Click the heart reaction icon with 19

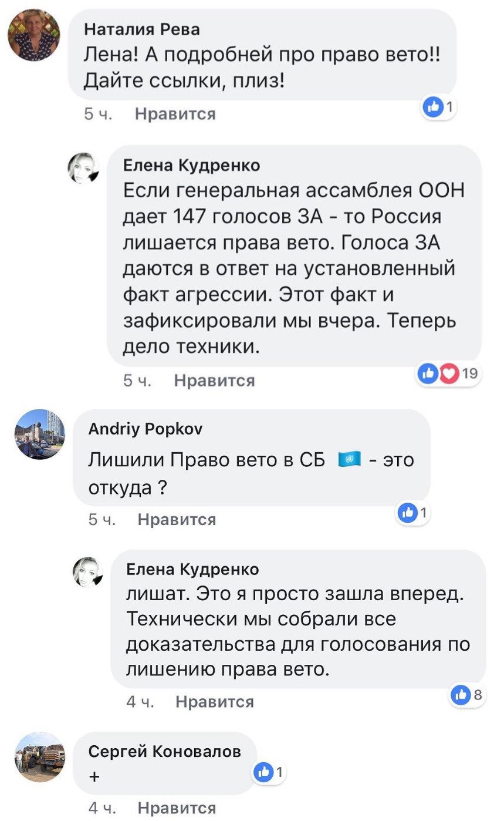click(x=449, y=373)
